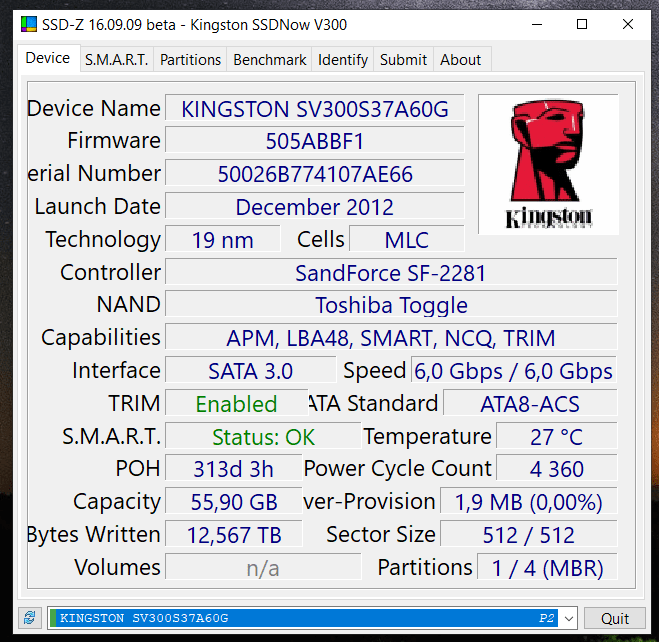Click the Quit button
Image resolution: width=659 pixels, height=642 pixels.
[x=615, y=618]
